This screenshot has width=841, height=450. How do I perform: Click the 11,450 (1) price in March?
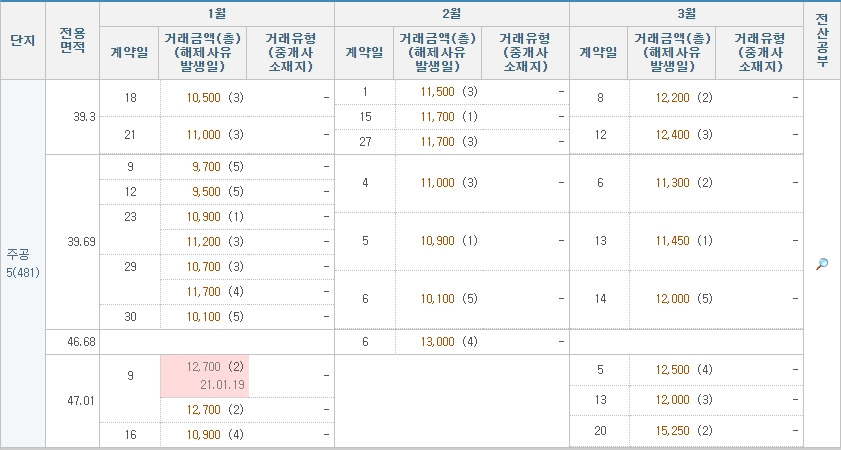pos(684,241)
